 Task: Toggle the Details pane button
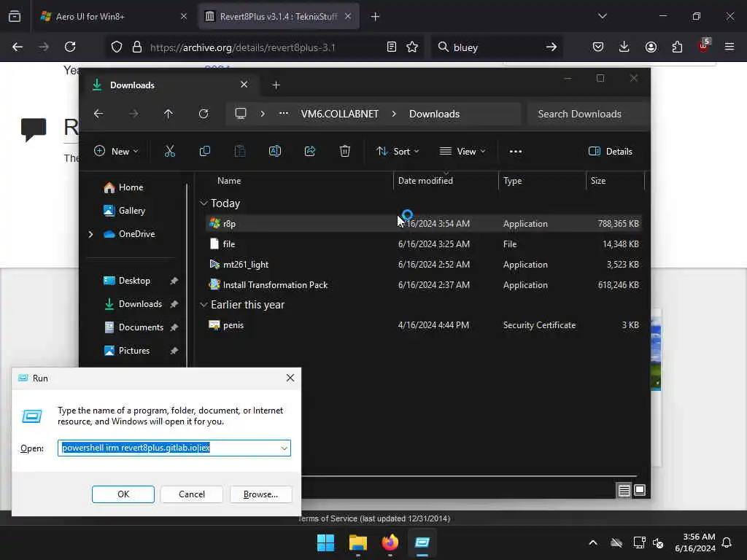(611, 152)
